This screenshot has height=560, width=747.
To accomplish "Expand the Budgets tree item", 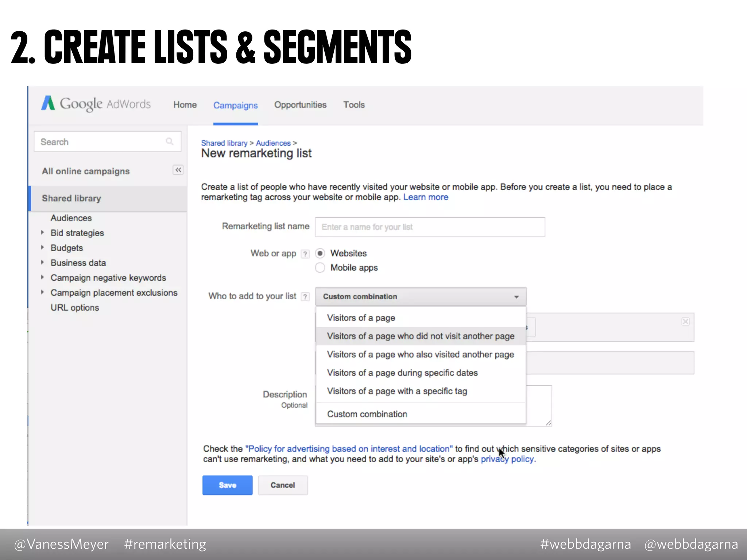I will (x=42, y=248).
